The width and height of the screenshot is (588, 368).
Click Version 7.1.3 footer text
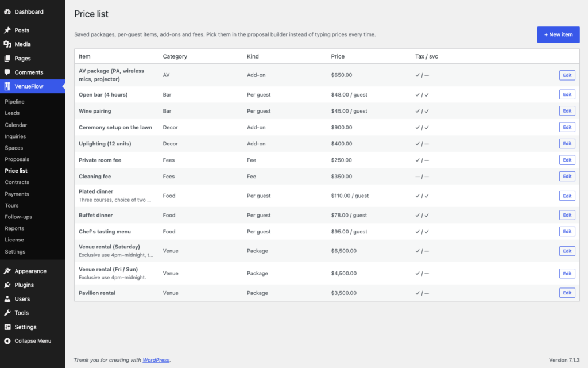(564, 360)
